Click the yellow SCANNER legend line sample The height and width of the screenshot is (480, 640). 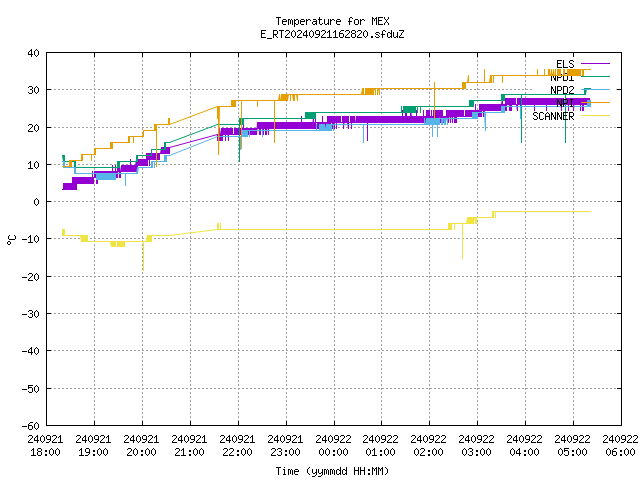click(595, 116)
